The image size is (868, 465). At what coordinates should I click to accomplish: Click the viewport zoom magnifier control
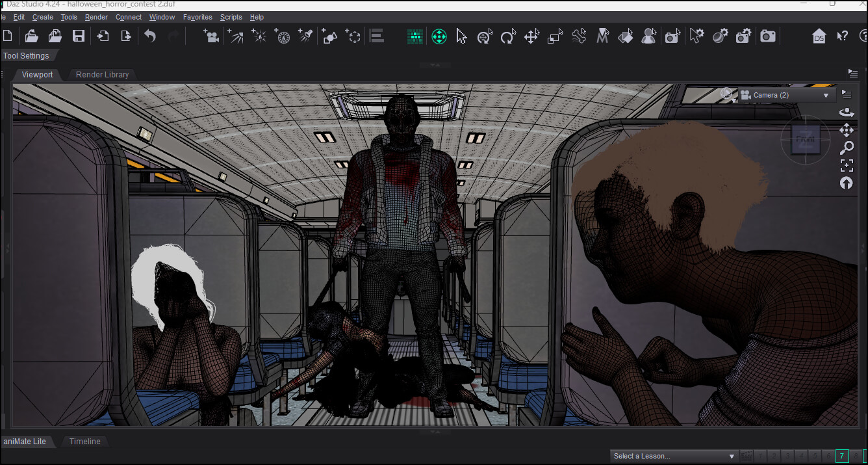pyautogui.click(x=847, y=148)
